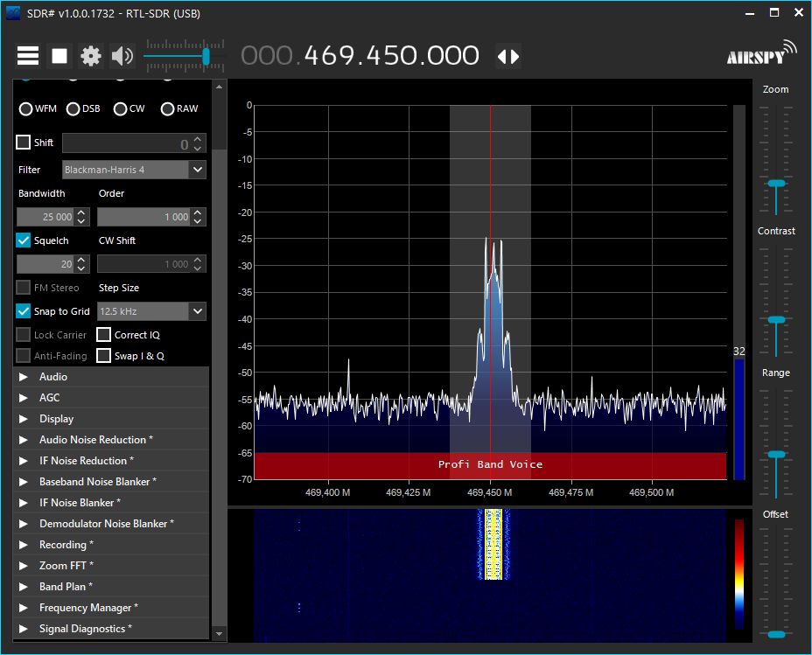
Task: Close the SDR# window
Action: pyautogui.click(x=799, y=13)
